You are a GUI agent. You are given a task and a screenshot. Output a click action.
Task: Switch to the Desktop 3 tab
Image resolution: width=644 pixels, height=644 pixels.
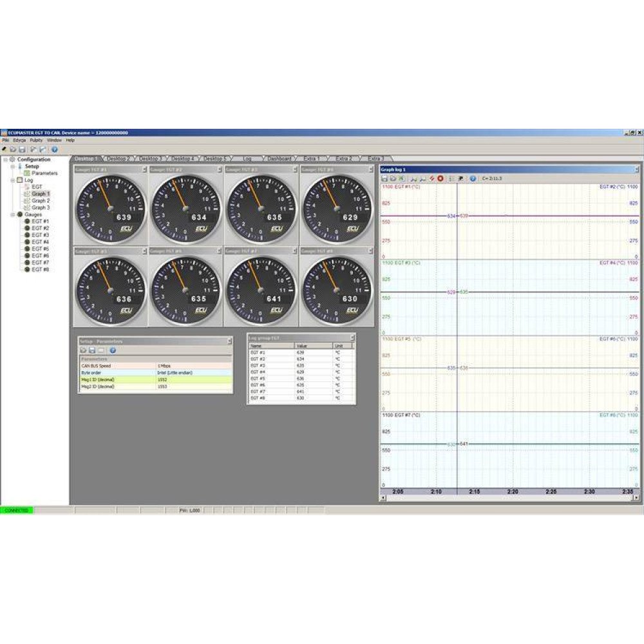point(151,158)
